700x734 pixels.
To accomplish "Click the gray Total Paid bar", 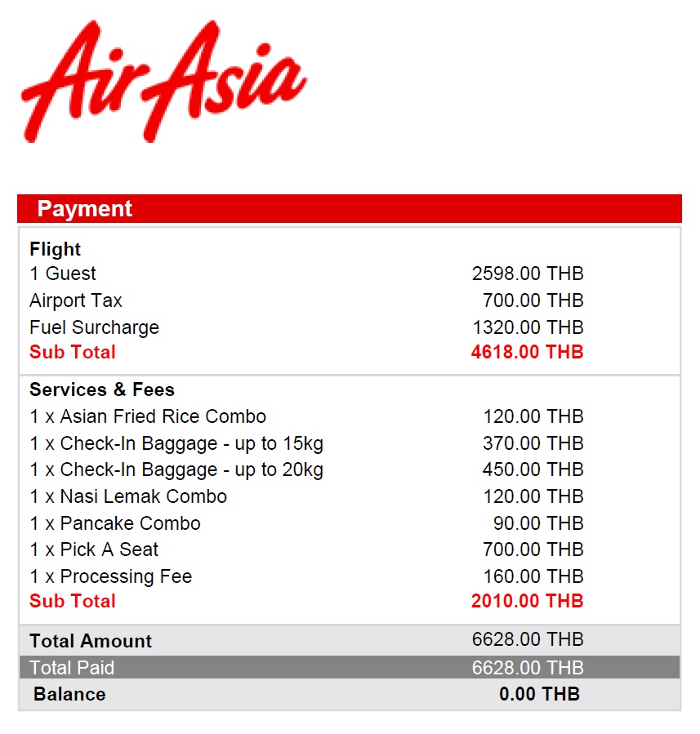I will pyautogui.click(x=350, y=667).
